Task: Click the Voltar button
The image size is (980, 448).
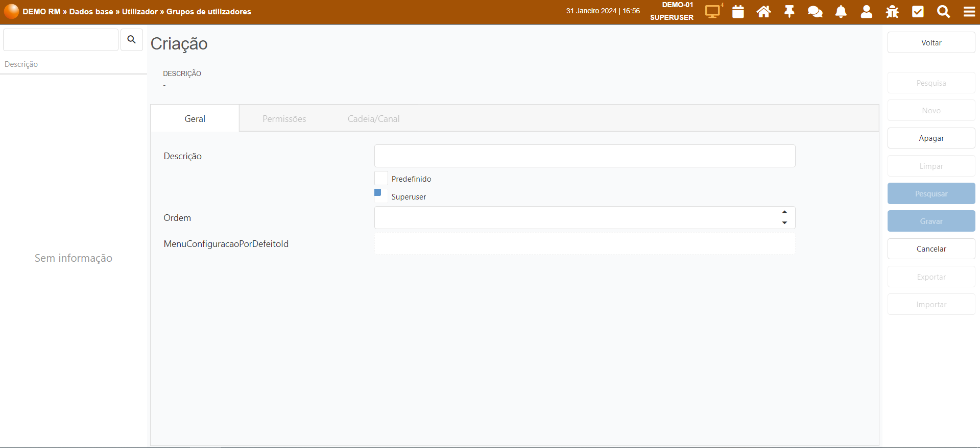Action: click(931, 42)
